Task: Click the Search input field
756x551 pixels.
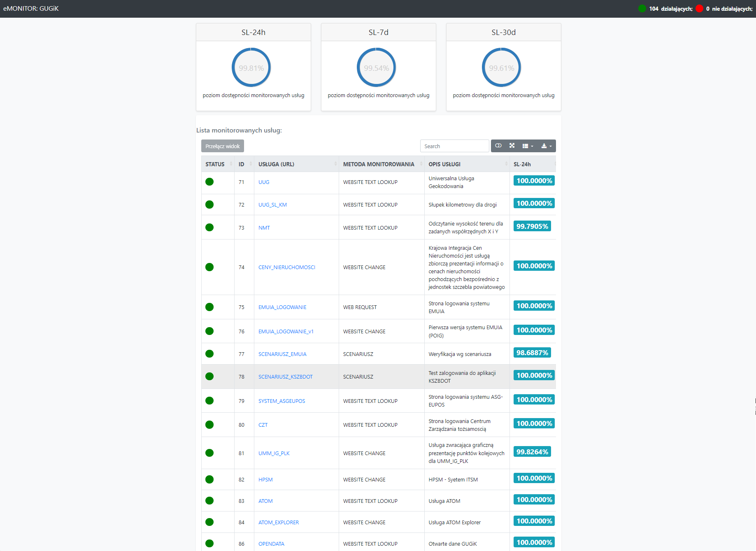Action: click(x=454, y=146)
